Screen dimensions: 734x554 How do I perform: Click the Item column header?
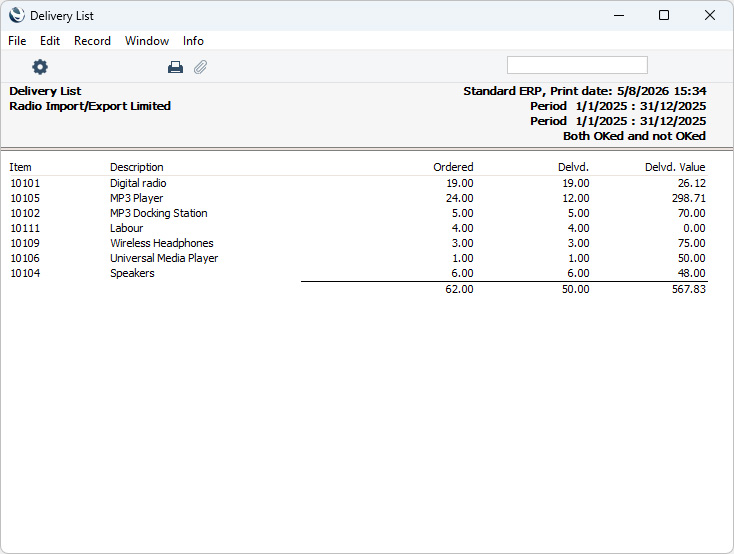(x=20, y=167)
